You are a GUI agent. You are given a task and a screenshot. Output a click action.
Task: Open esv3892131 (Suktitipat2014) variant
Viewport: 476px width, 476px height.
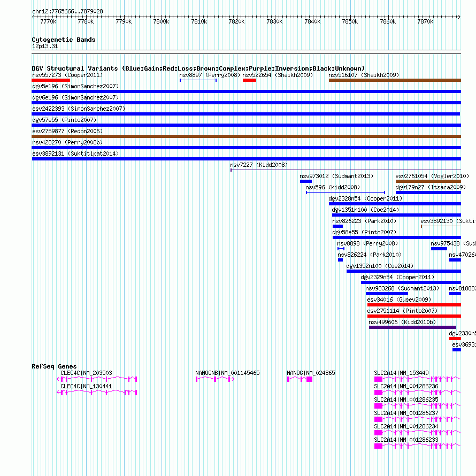click(x=75, y=153)
